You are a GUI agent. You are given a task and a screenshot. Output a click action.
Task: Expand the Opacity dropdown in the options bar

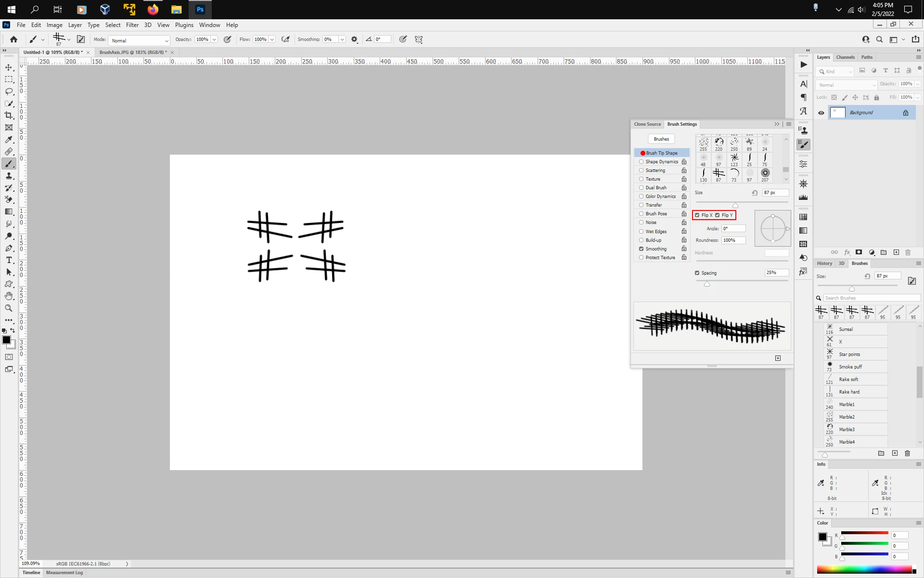[214, 39]
